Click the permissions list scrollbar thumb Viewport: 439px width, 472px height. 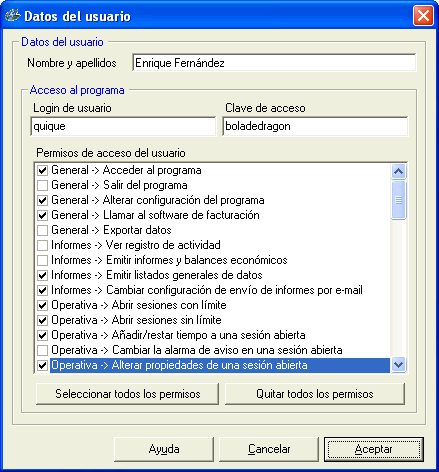pyautogui.click(x=398, y=200)
